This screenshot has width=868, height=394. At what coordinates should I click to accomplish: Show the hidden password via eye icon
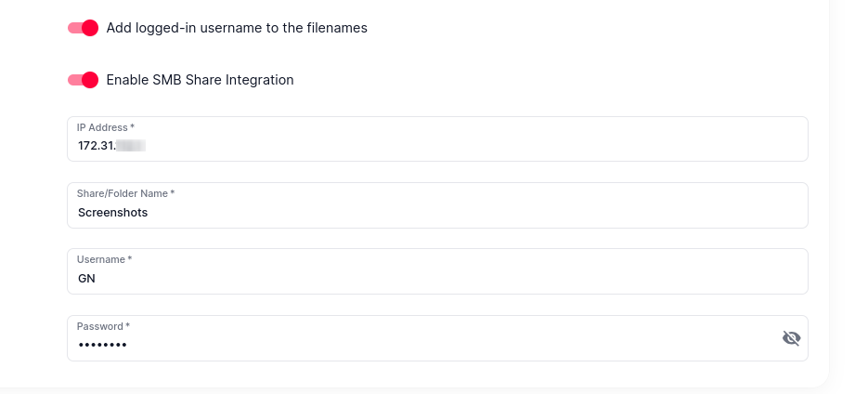[791, 338]
